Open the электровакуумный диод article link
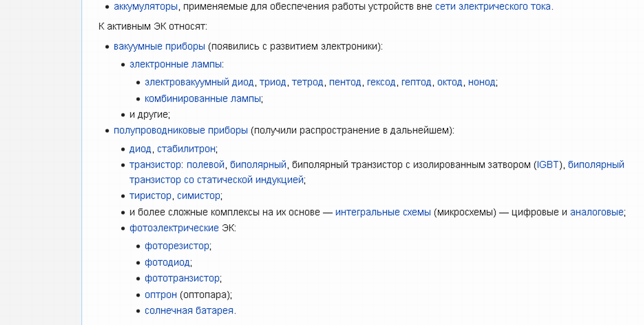The height and width of the screenshot is (325, 644). pyautogui.click(x=199, y=82)
